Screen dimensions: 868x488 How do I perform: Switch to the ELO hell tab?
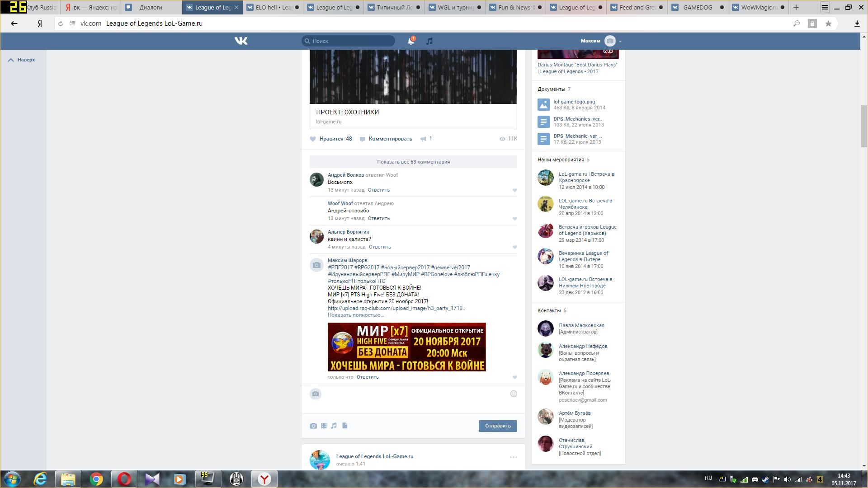[273, 7]
